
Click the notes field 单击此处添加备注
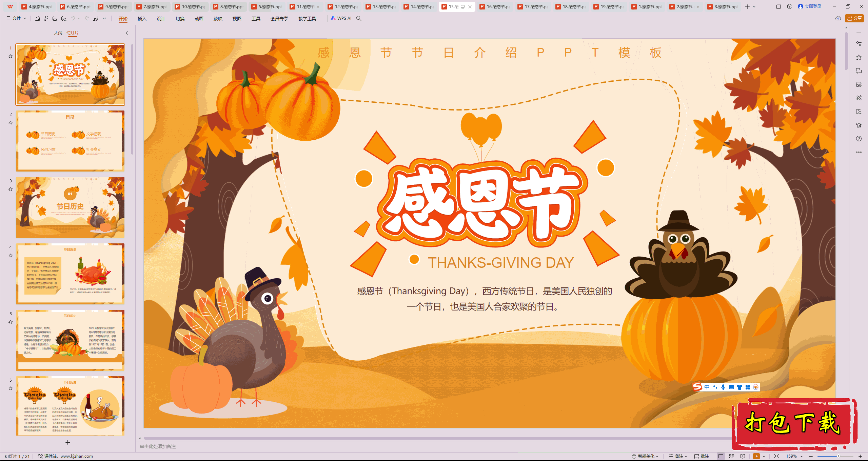click(x=158, y=446)
